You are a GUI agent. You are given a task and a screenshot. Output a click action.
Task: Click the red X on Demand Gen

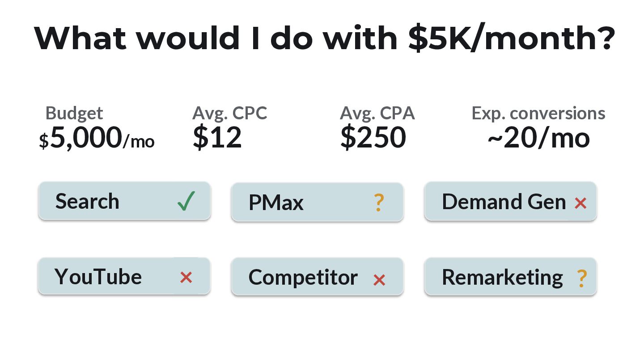[580, 203]
